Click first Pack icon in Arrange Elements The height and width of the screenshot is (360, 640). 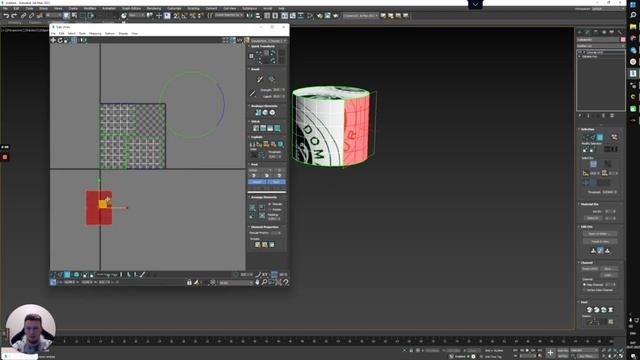(x=252, y=207)
